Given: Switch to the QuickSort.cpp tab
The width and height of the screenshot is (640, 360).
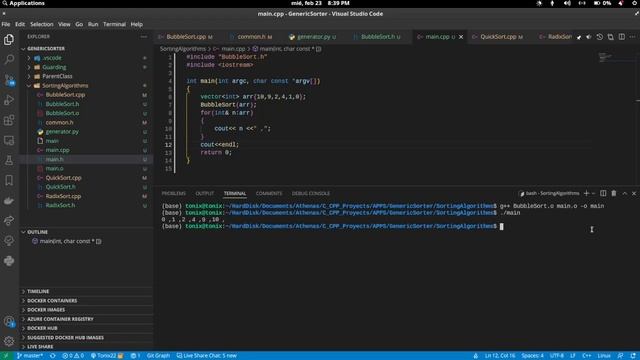Looking at the screenshot, I should (498, 37).
